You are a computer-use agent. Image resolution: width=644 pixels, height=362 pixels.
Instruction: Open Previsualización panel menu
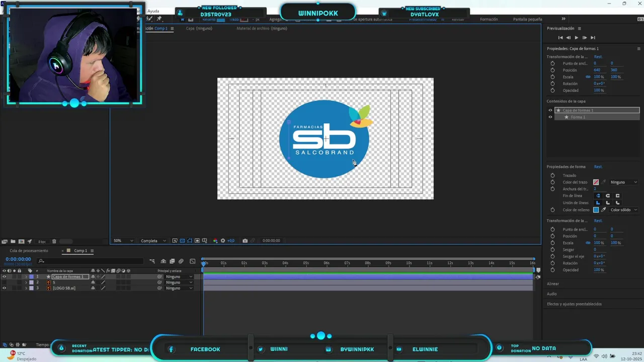[579, 29]
